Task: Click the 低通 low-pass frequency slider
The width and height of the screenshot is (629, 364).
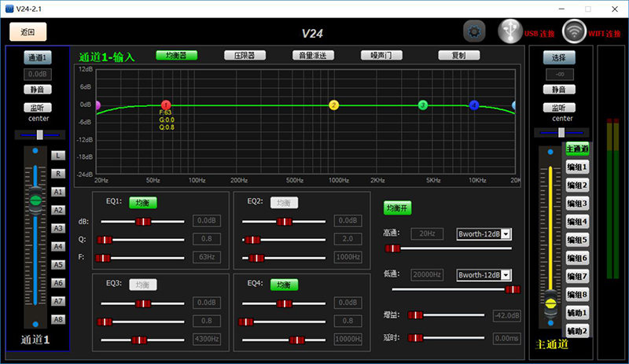Action: tap(456, 289)
